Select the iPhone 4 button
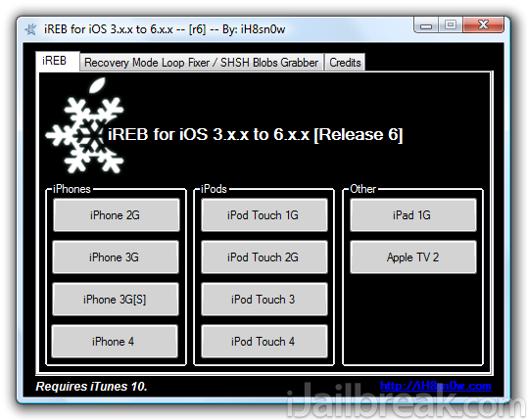 tap(115, 341)
